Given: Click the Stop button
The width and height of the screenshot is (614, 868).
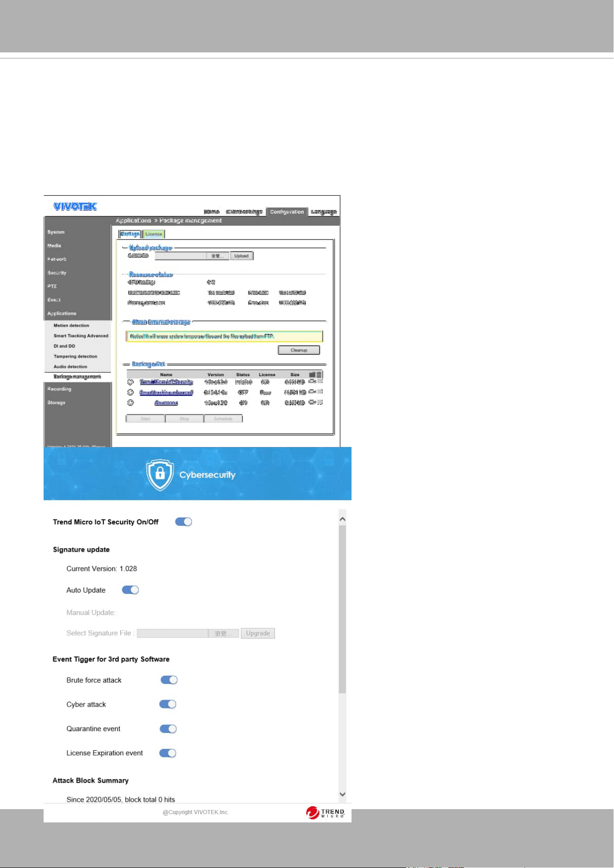Looking at the screenshot, I should [184, 419].
